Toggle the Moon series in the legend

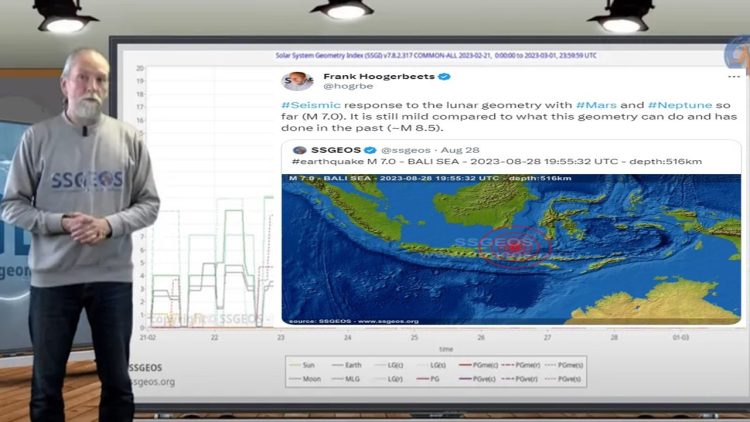[x=305, y=379]
